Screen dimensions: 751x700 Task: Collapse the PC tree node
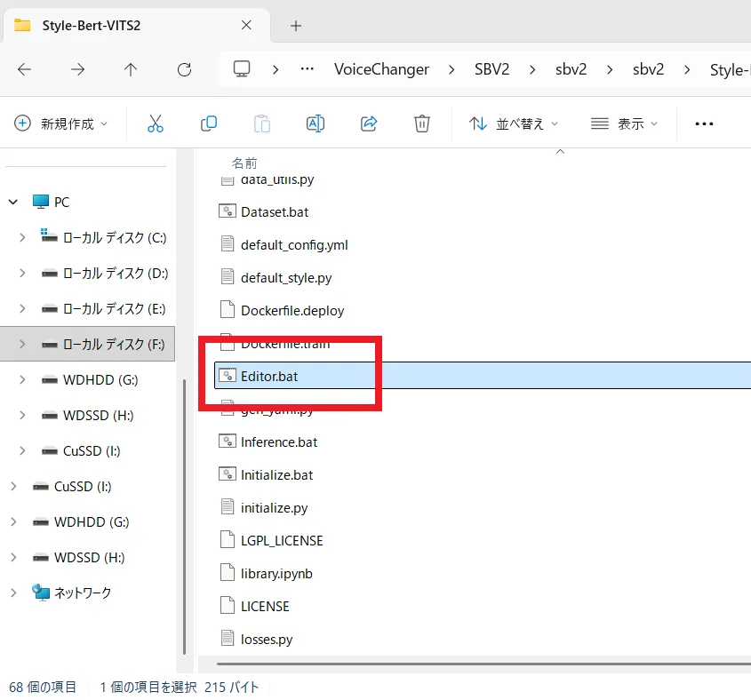pos(13,202)
